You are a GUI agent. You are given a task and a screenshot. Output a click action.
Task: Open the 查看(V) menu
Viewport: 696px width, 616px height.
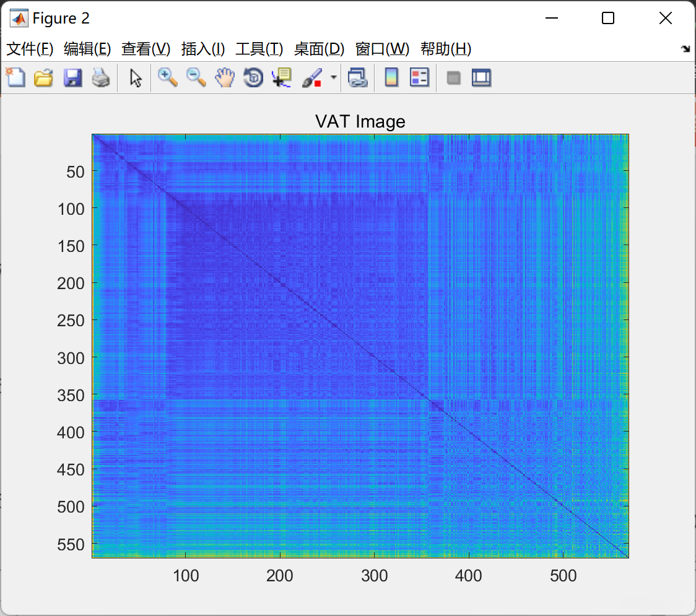click(146, 49)
